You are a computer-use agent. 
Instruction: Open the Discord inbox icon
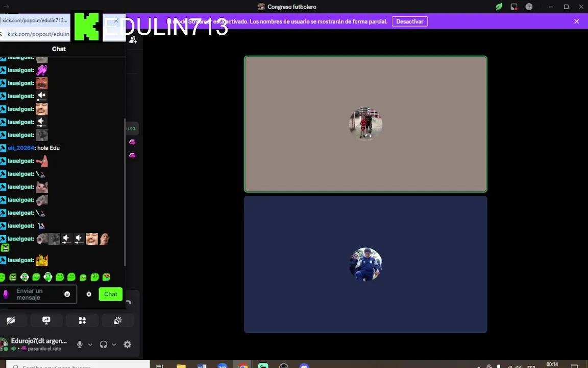tap(514, 7)
